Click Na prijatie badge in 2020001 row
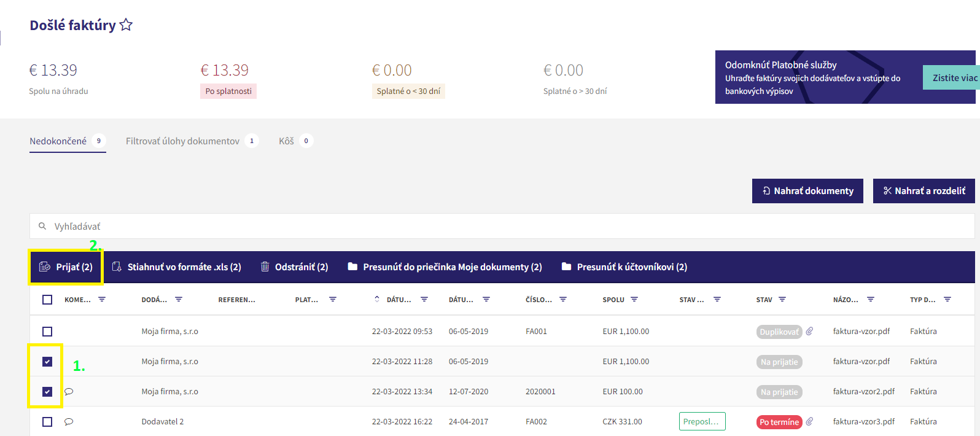Image resolution: width=980 pixels, height=436 pixels. tap(779, 392)
